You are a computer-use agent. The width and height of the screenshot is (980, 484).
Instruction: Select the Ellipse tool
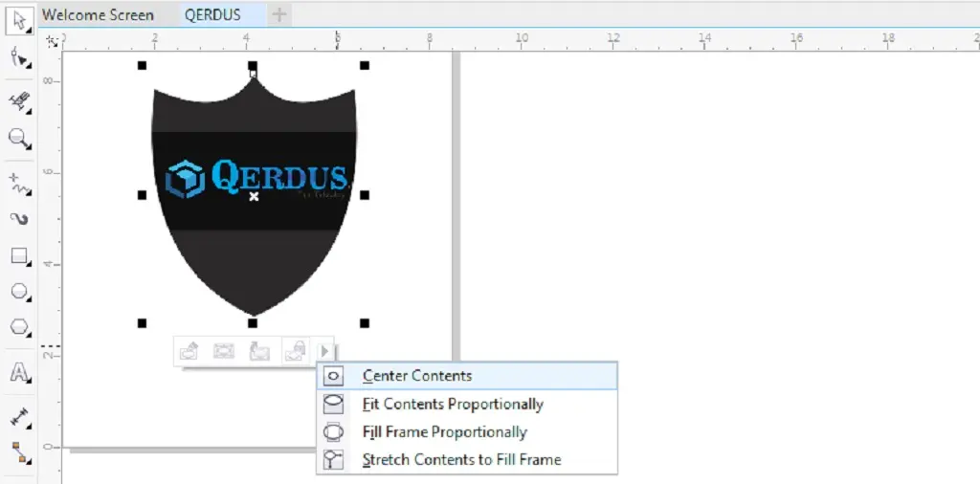(20, 292)
